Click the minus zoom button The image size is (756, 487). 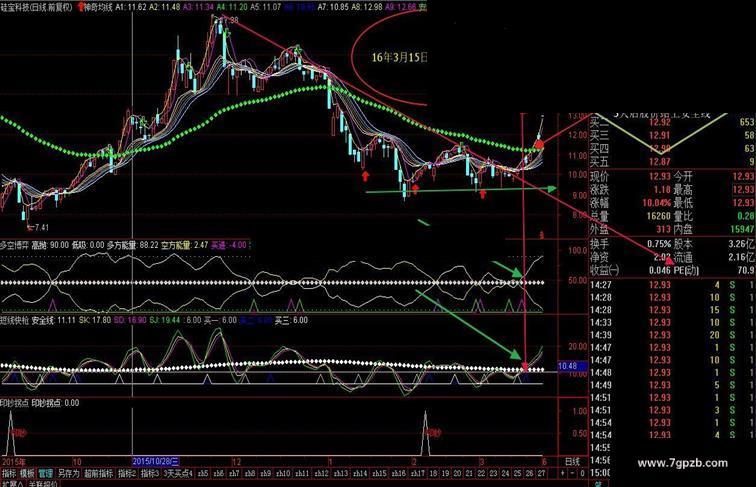coord(573,473)
